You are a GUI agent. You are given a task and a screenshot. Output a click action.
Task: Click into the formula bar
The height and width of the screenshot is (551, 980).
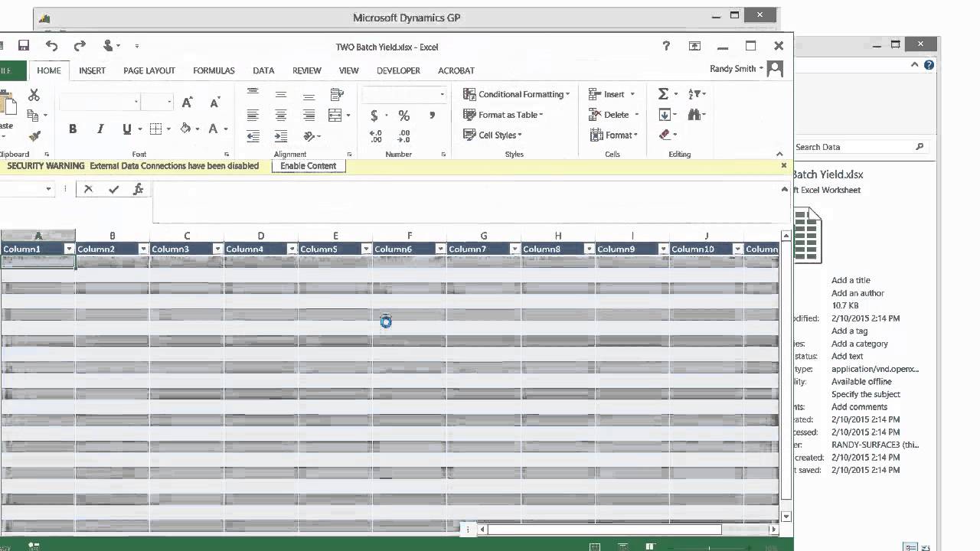click(465, 201)
